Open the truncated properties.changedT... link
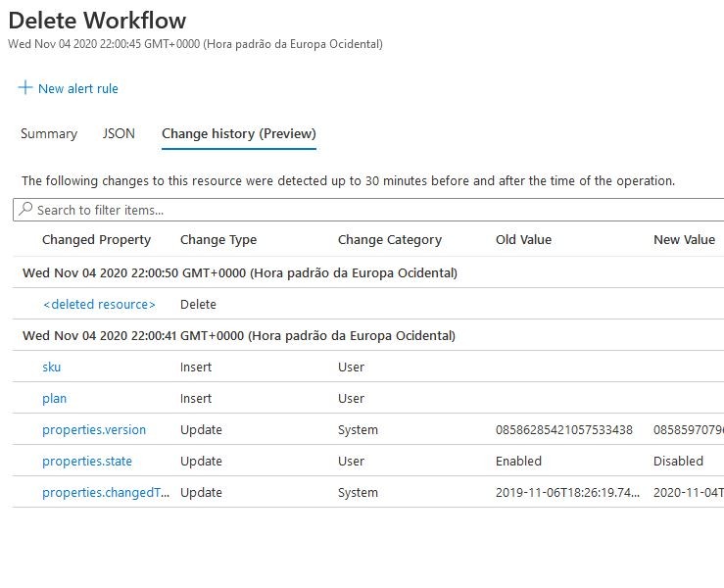 (x=105, y=492)
